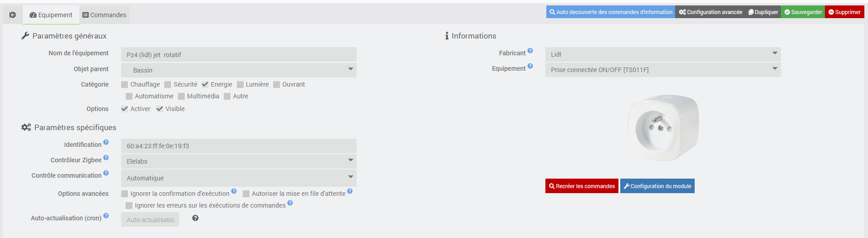Uncheck the Energie category
This screenshot has width=868, height=238.
205,84
